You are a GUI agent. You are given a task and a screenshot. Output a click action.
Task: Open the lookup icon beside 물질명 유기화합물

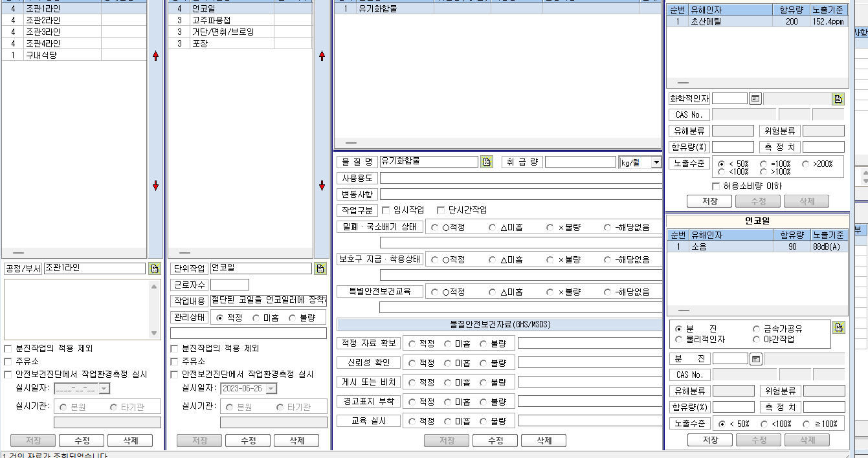coord(487,162)
